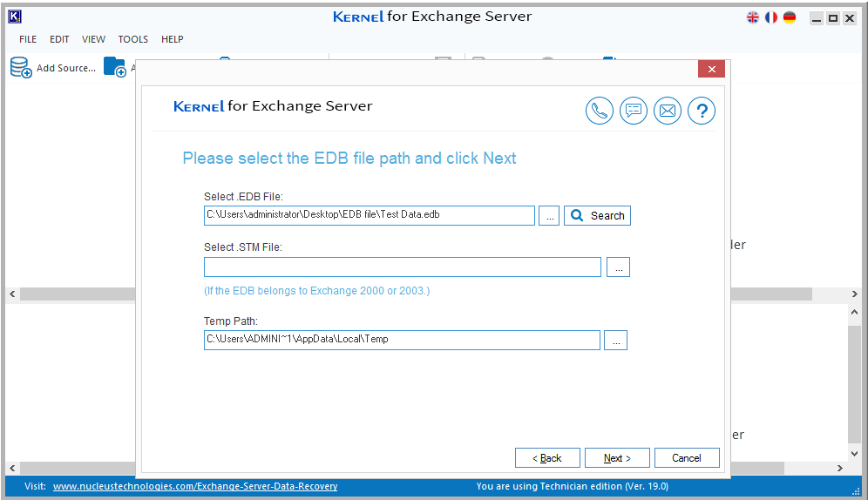The width and height of the screenshot is (868, 500).
Task: Close the EDB file path dialog
Action: coord(711,69)
